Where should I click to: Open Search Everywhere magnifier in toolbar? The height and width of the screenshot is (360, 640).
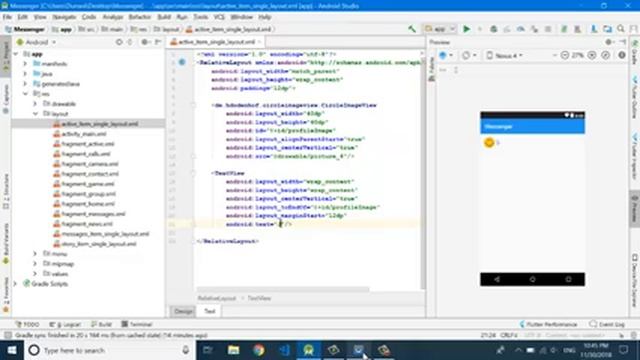click(x=621, y=29)
